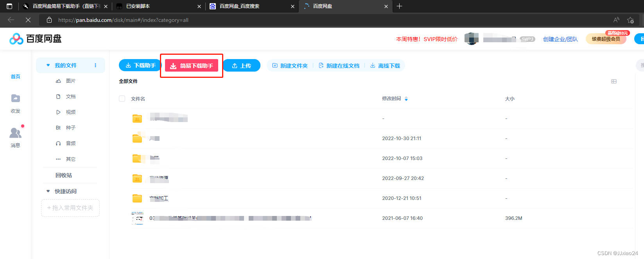Create a folder with 新建文件夹
644x259 pixels.
point(290,66)
